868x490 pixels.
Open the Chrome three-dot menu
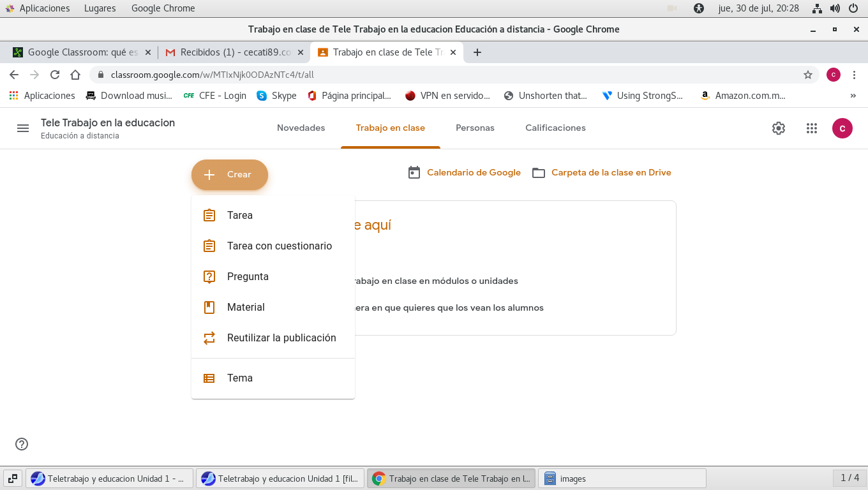854,75
